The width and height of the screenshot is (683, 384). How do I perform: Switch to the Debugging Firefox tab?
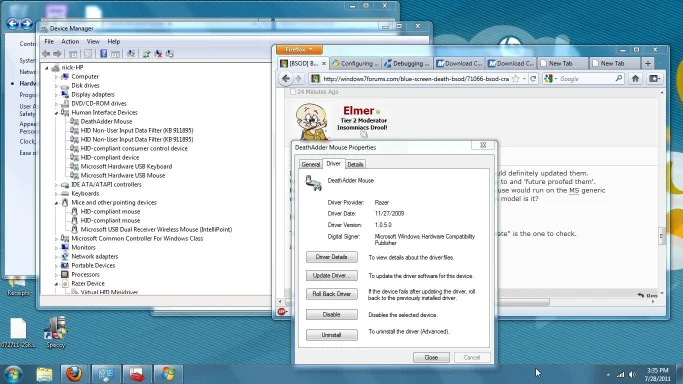[x=408, y=64]
